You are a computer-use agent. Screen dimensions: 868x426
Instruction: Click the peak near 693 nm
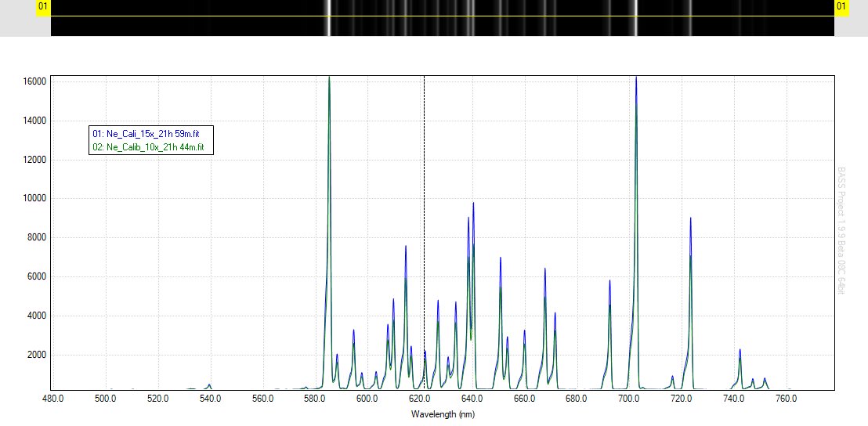(609, 283)
